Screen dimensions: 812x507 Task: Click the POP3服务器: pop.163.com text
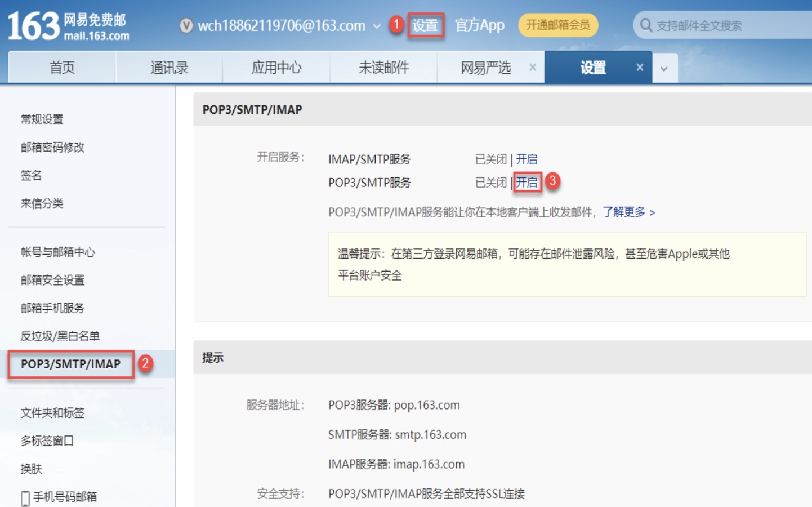[x=394, y=406]
